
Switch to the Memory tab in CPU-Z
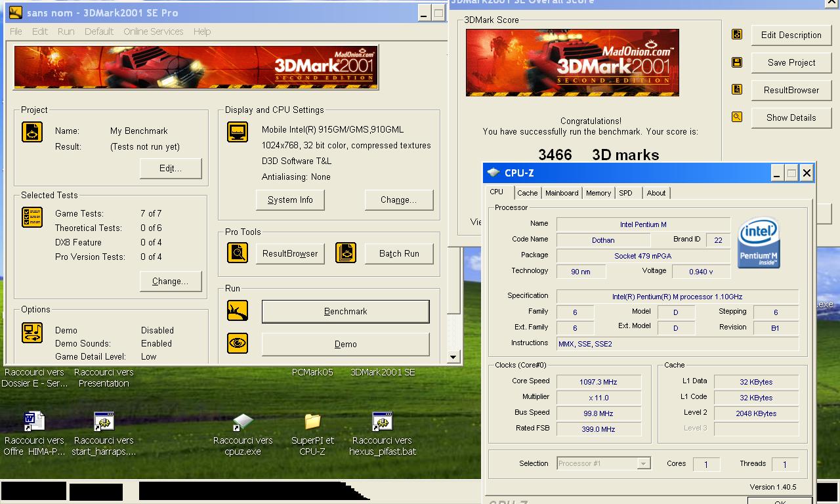point(598,193)
